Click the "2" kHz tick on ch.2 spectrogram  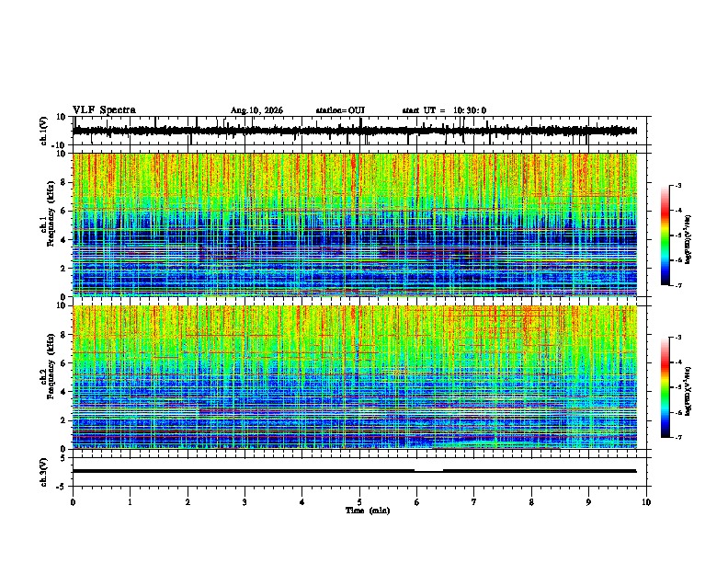63,420
